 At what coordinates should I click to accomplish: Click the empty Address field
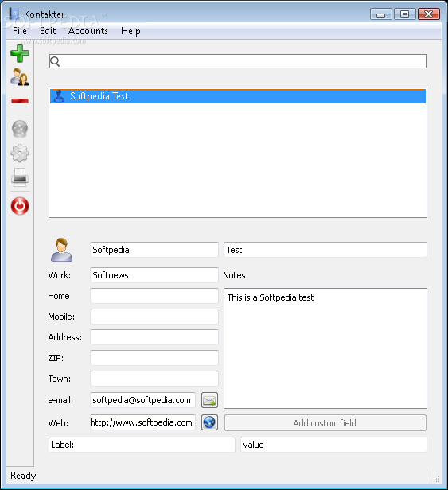(154, 337)
